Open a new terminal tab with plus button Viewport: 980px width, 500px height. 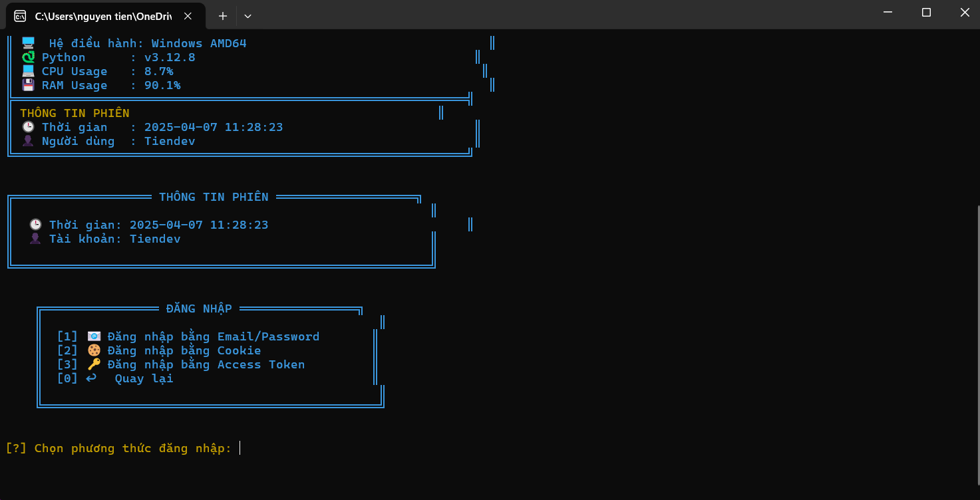223,16
